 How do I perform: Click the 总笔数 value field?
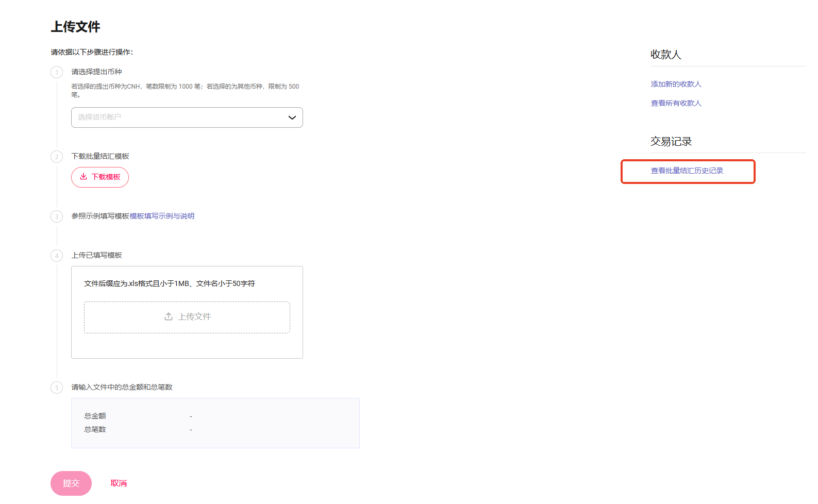191,429
